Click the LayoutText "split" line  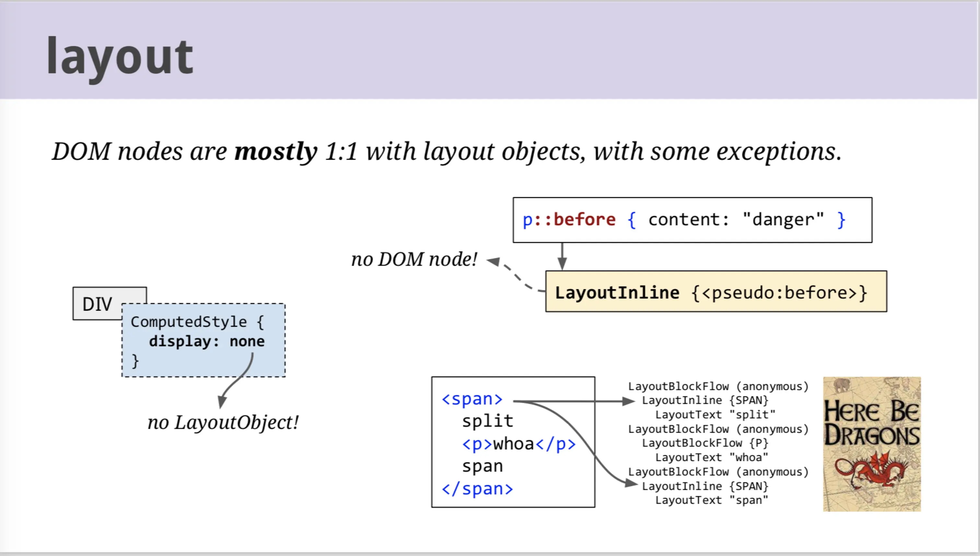(x=715, y=415)
